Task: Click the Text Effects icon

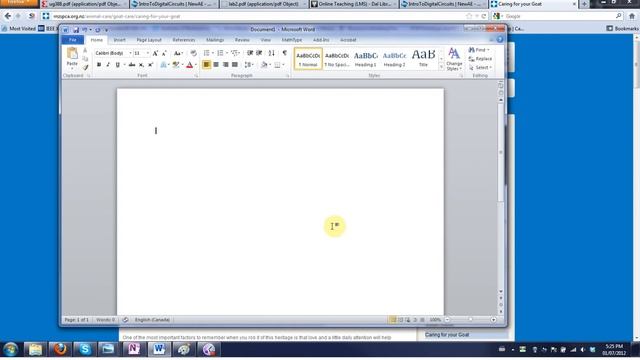Action: coord(163,65)
